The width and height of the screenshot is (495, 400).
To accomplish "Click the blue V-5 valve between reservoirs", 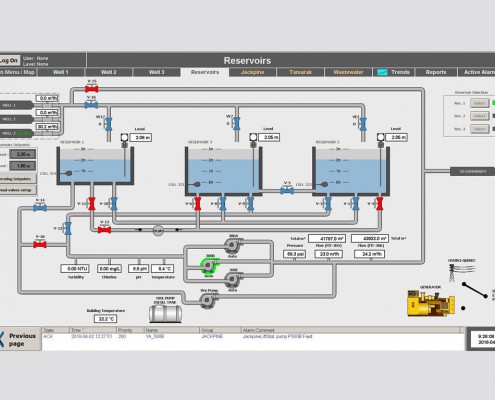I will pos(287,191).
